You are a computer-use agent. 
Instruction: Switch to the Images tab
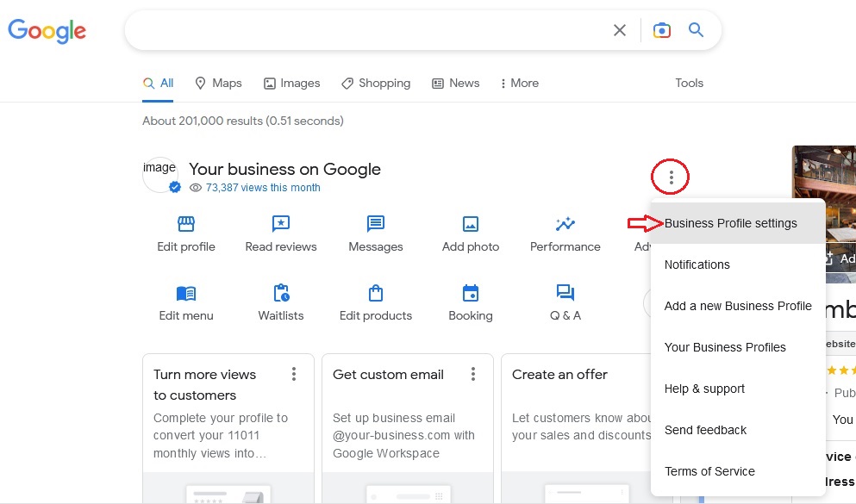click(x=291, y=83)
